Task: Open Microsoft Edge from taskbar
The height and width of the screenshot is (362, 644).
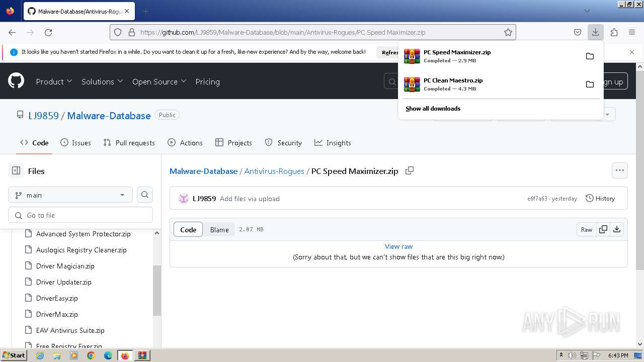Action: [x=108, y=355]
